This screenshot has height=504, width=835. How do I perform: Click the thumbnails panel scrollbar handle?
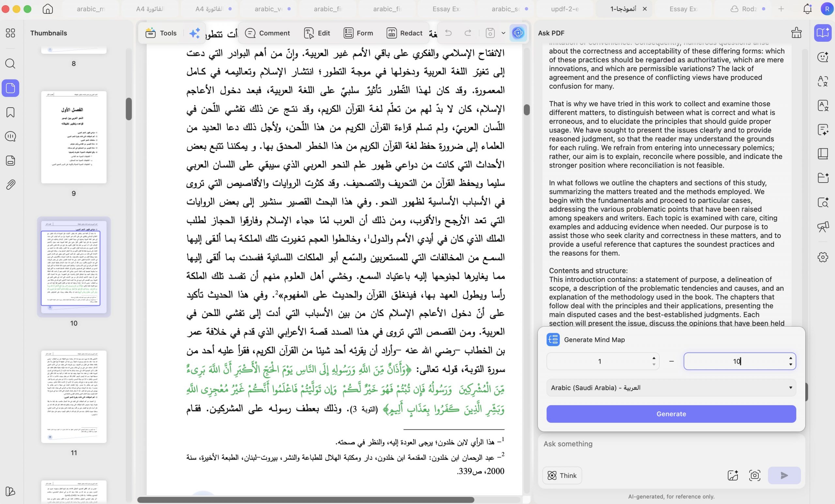(x=129, y=109)
